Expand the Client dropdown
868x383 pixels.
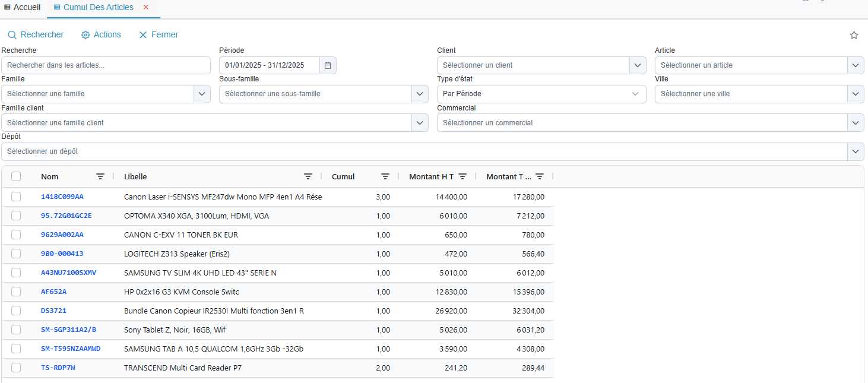coord(638,65)
